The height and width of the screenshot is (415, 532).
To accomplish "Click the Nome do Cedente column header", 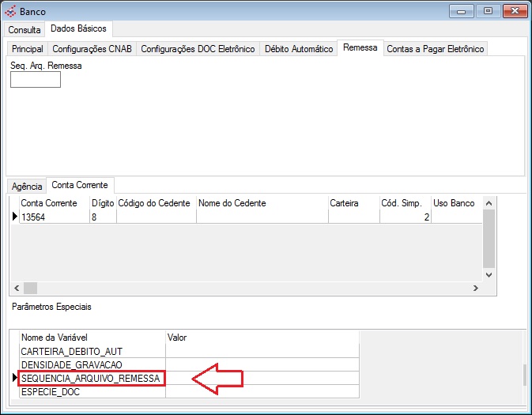I will point(261,203).
